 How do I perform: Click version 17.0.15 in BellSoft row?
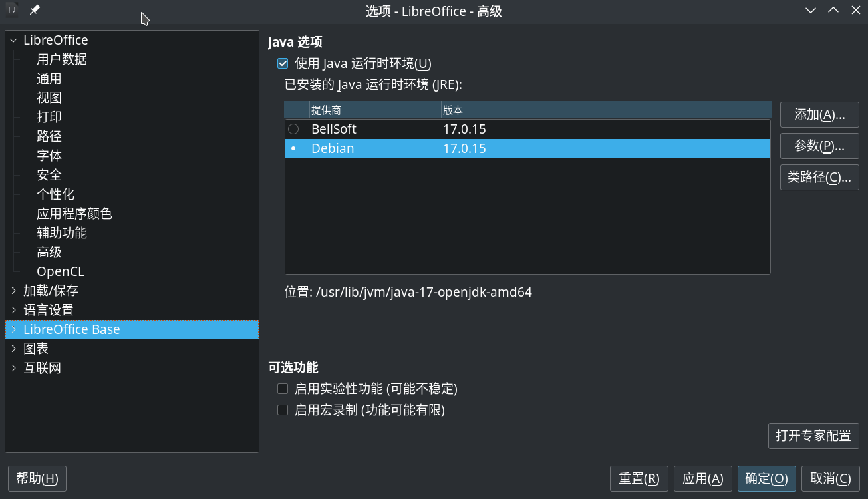click(465, 129)
